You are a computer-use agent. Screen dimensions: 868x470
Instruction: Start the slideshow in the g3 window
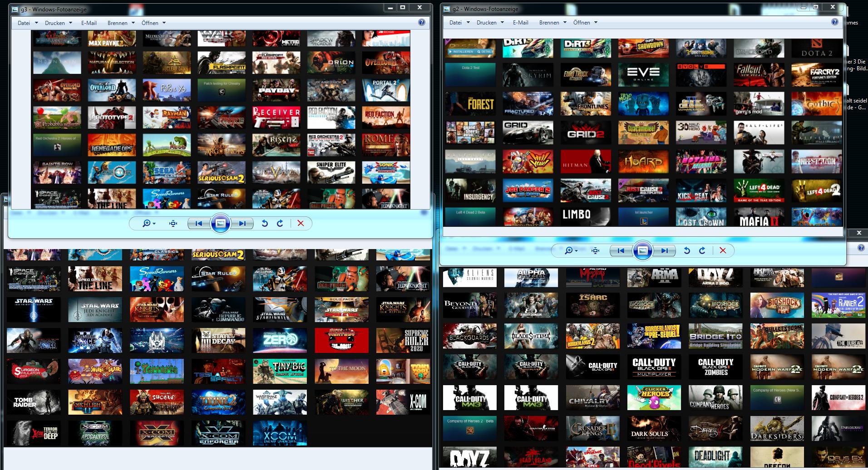(x=220, y=223)
